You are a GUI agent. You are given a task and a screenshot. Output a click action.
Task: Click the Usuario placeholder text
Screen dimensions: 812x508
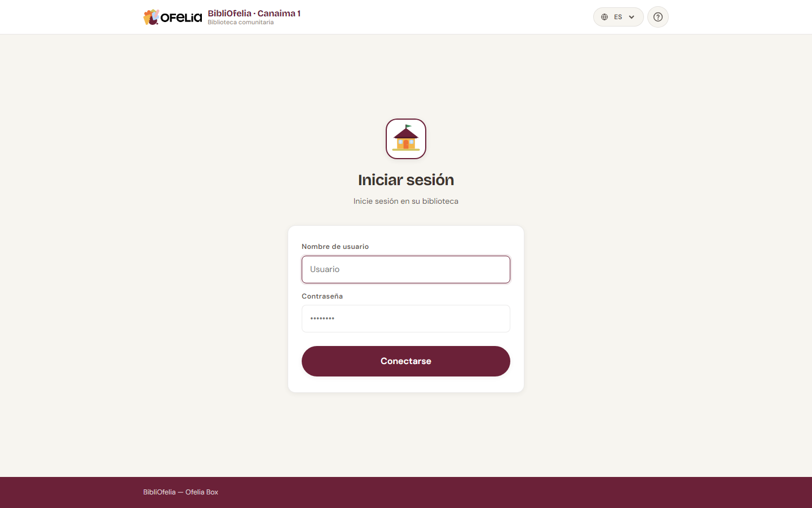[325, 269]
